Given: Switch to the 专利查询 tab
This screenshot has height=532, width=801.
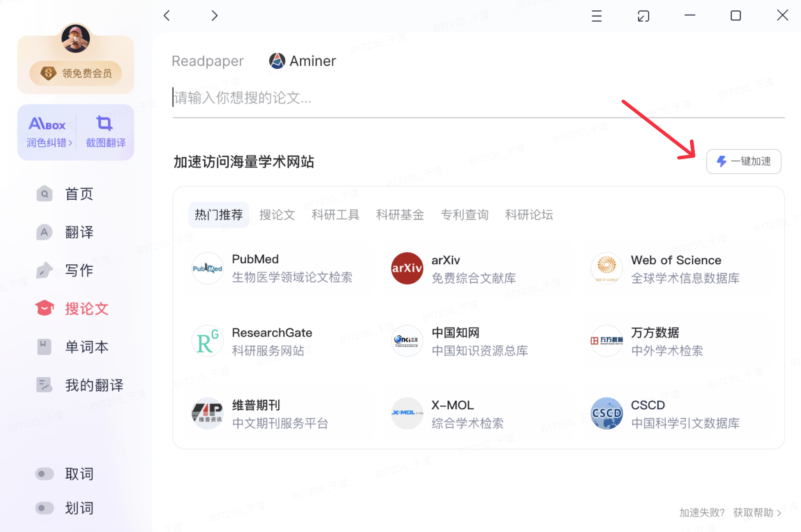Looking at the screenshot, I should coord(464,215).
